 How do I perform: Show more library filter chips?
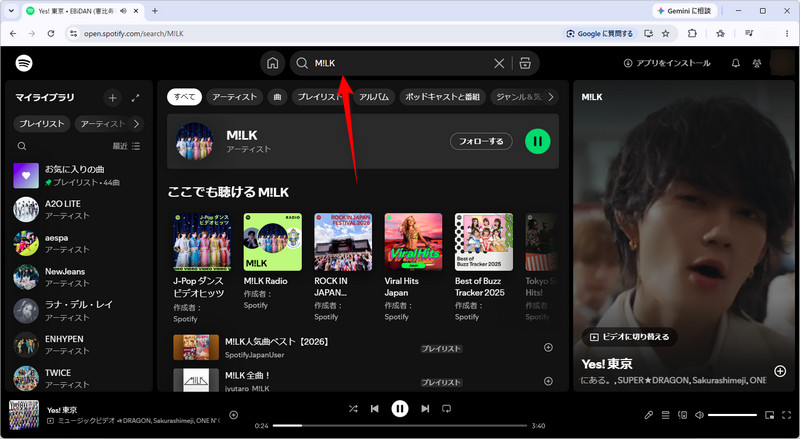(x=136, y=124)
